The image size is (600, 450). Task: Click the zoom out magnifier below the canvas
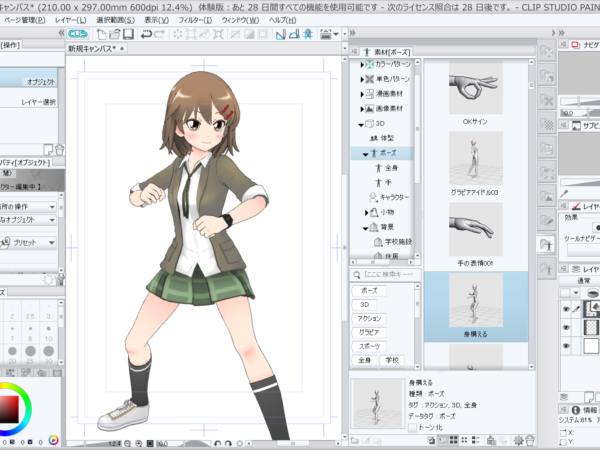tap(127, 443)
